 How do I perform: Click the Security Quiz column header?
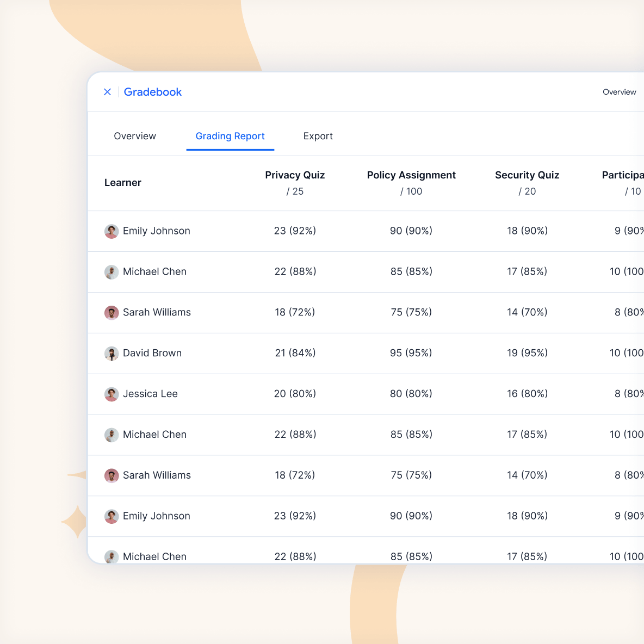click(527, 175)
